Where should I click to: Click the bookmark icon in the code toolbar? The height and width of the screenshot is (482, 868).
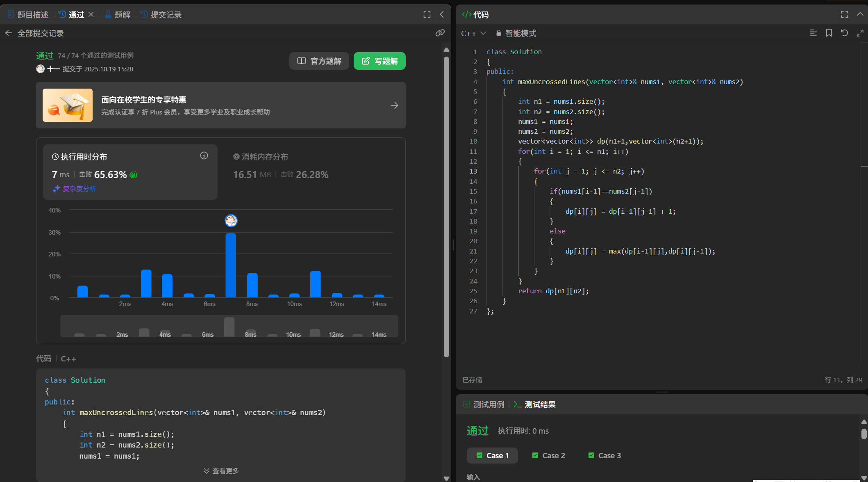tap(829, 33)
